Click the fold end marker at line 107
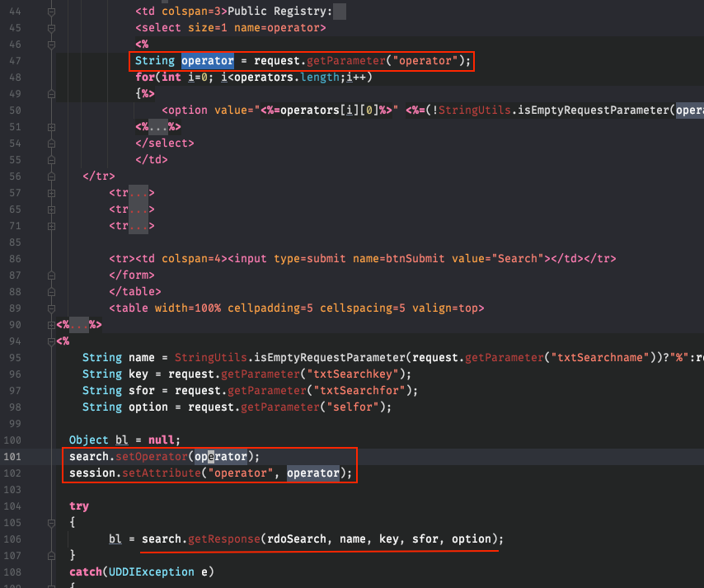The height and width of the screenshot is (588, 704). click(x=51, y=556)
